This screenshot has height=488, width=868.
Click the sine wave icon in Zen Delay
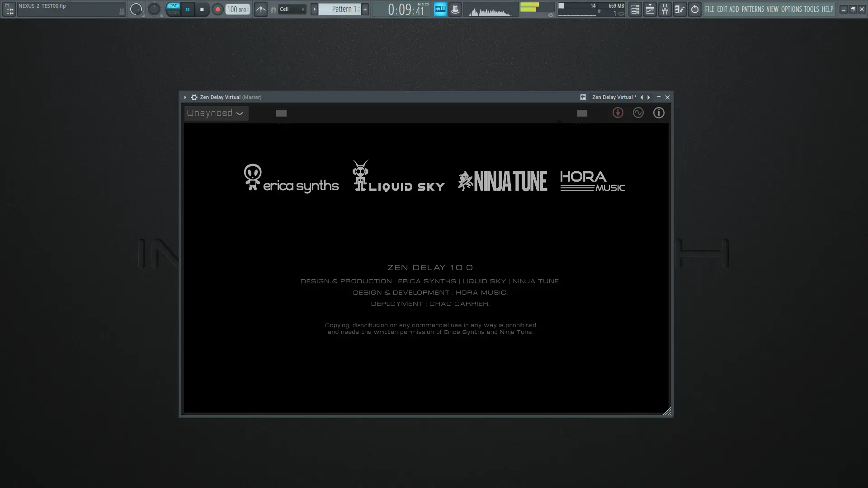click(638, 113)
